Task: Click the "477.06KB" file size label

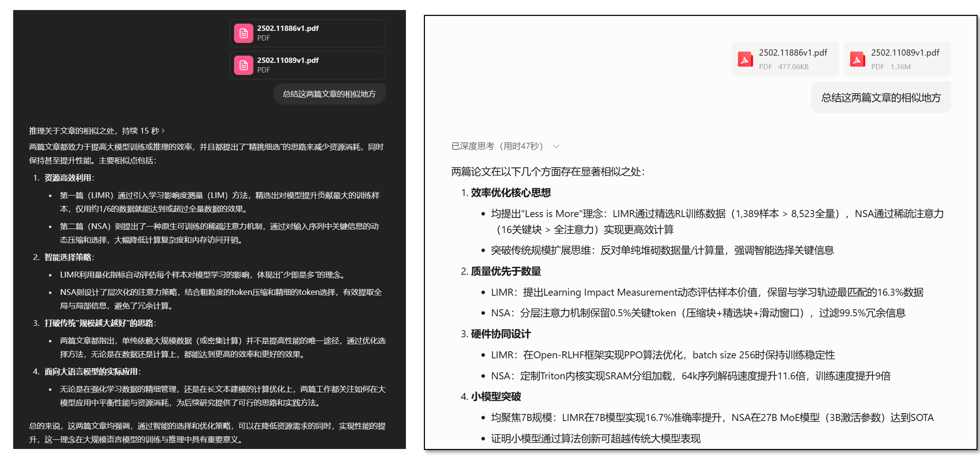Action: (793, 66)
